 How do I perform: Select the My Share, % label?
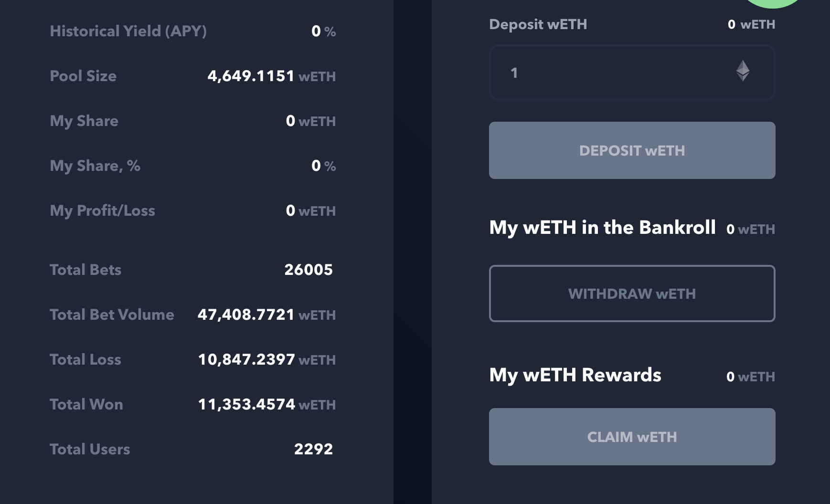[x=95, y=166]
